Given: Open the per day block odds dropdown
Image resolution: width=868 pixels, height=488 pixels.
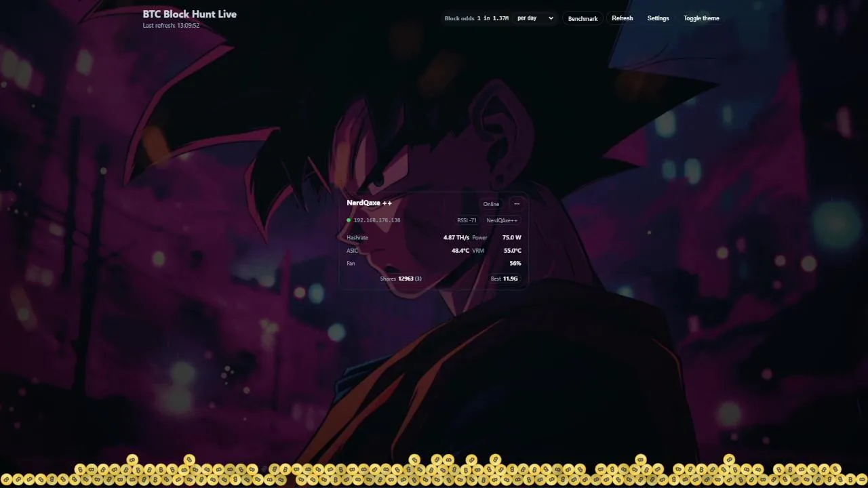Looking at the screenshot, I should 535,18.
